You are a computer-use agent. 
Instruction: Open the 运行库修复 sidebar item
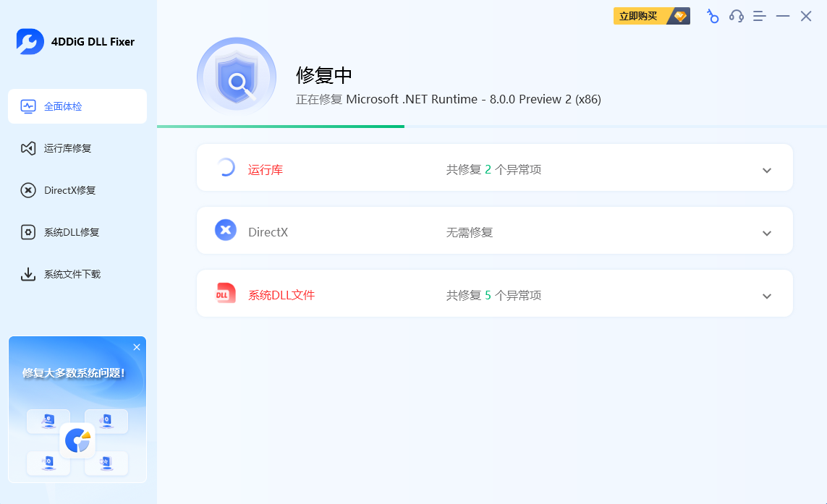pos(77,148)
